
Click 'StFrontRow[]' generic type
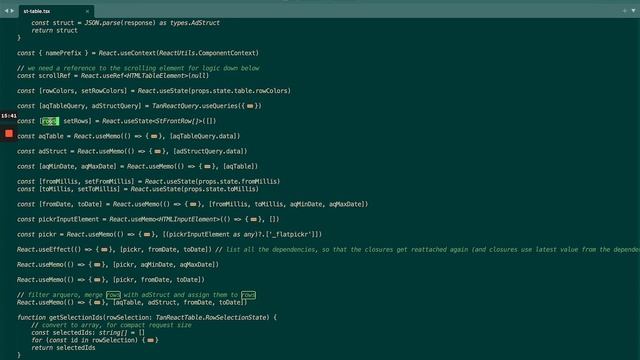pos(177,121)
